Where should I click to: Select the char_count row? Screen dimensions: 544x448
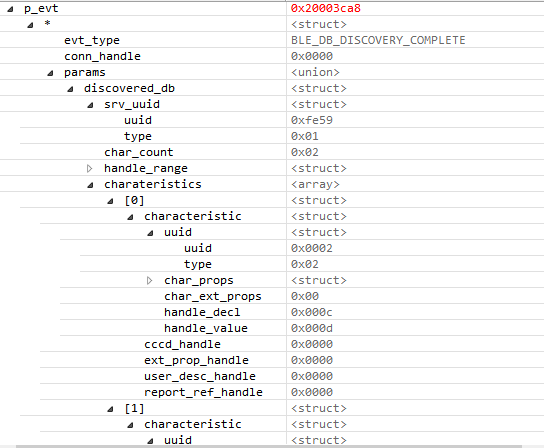[272, 152]
